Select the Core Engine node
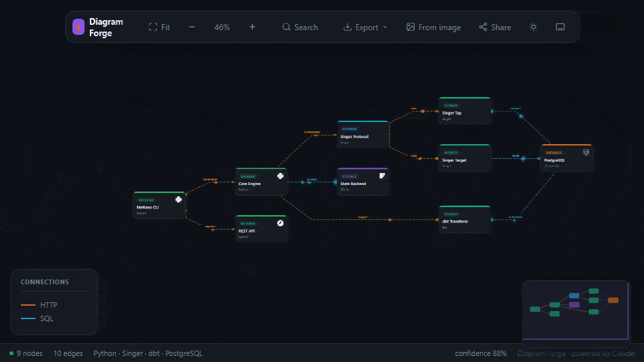The height and width of the screenshot is (362, 644). pyautogui.click(x=261, y=182)
